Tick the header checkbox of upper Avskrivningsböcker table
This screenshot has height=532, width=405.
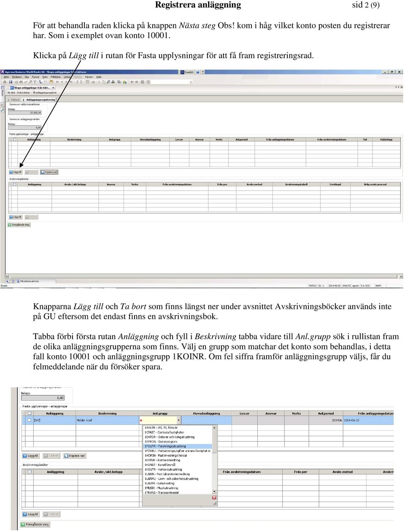tap(15, 184)
